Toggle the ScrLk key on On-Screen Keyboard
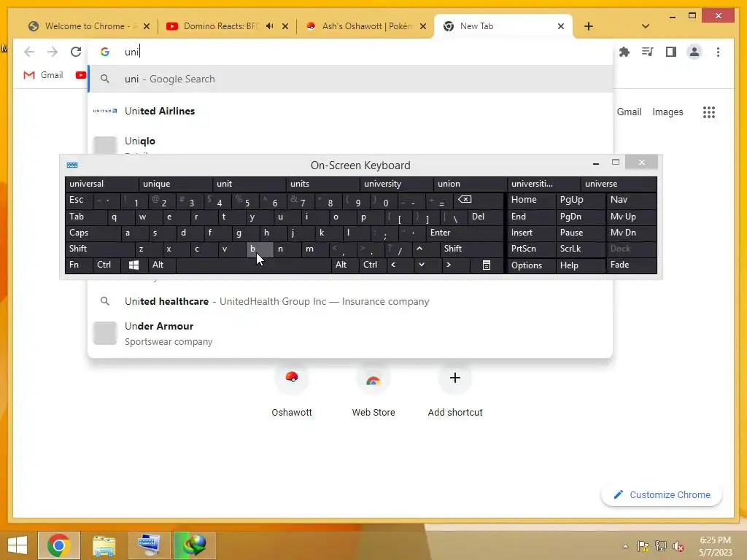This screenshot has width=747, height=560. [x=581, y=249]
